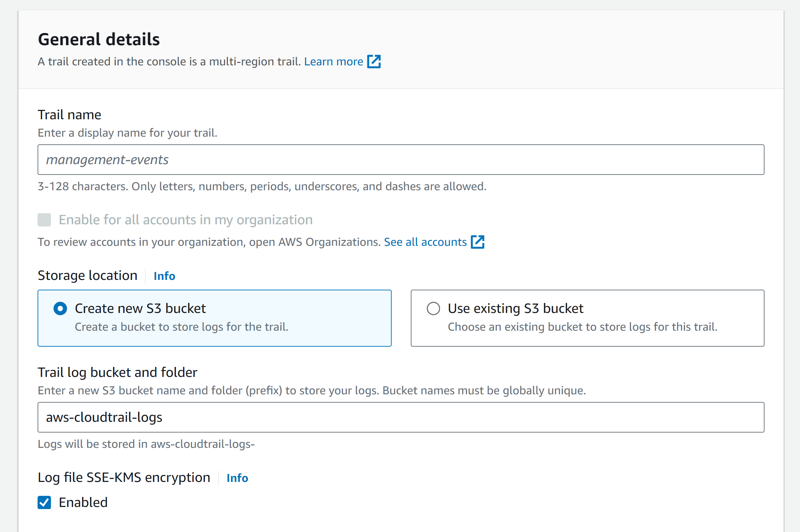
Task: Click the Trail name input field
Action: coord(401,160)
